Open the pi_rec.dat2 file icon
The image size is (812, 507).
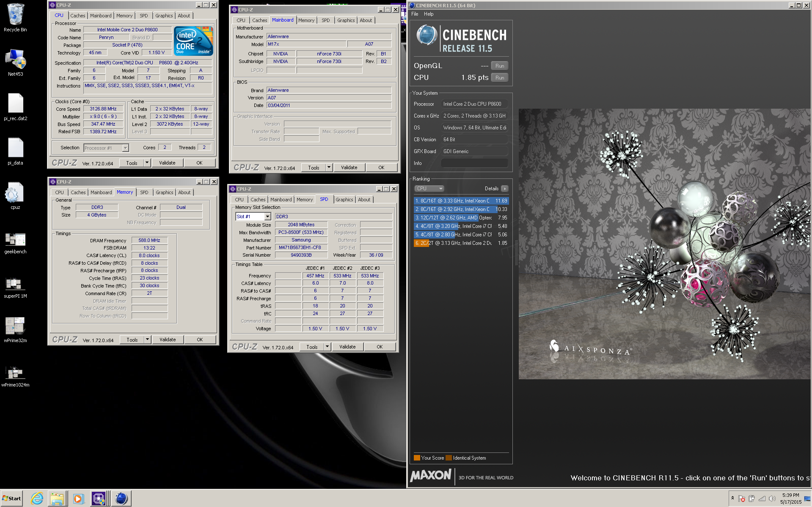coord(15,107)
